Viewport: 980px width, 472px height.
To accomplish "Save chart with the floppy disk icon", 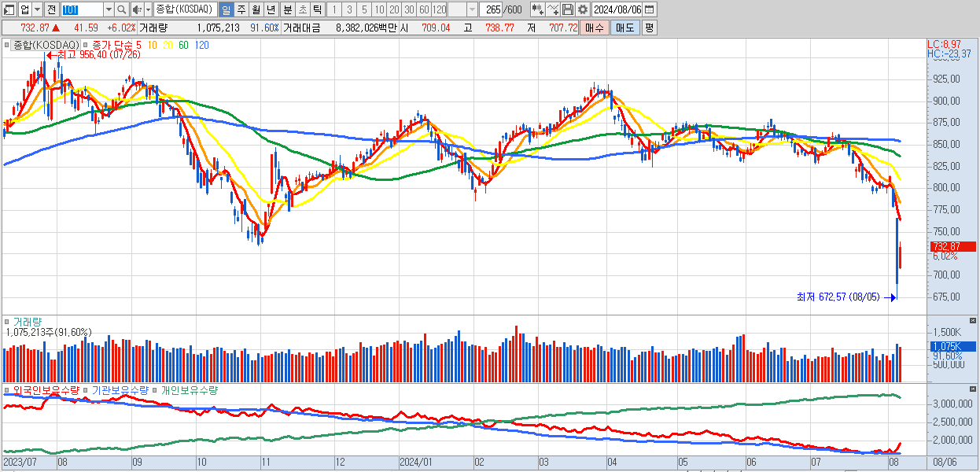I will pyautogui.click(x=568, y=9).
